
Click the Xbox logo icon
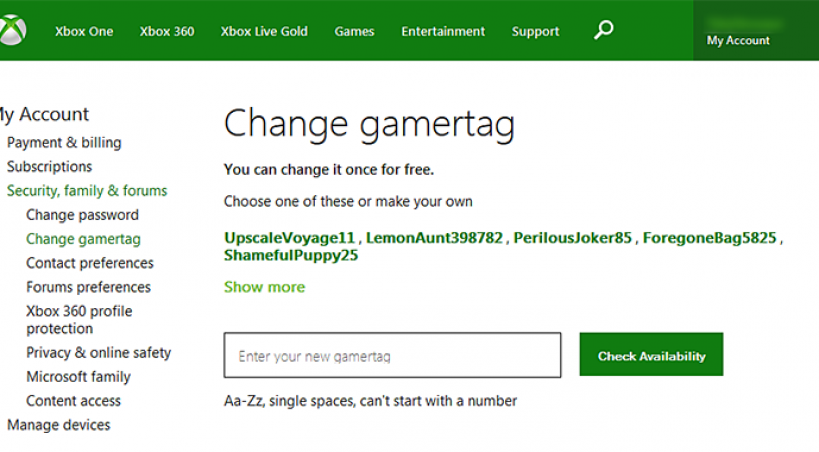tap(13, 31)
